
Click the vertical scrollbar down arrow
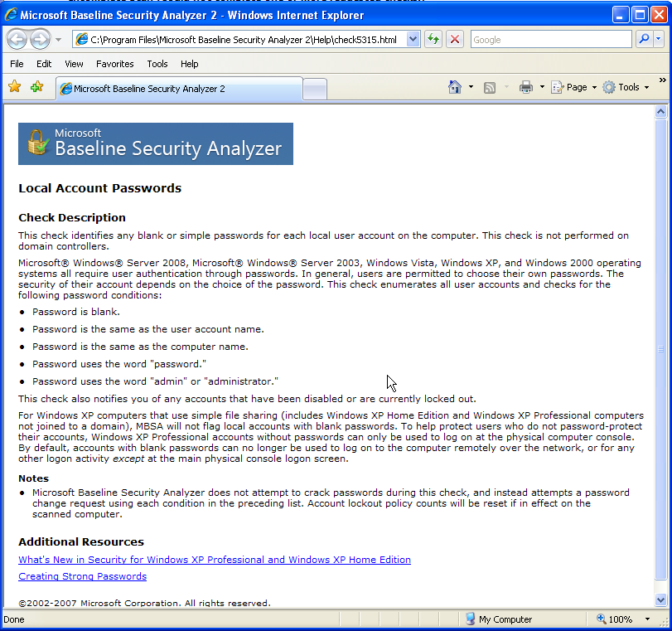(660, 599)
